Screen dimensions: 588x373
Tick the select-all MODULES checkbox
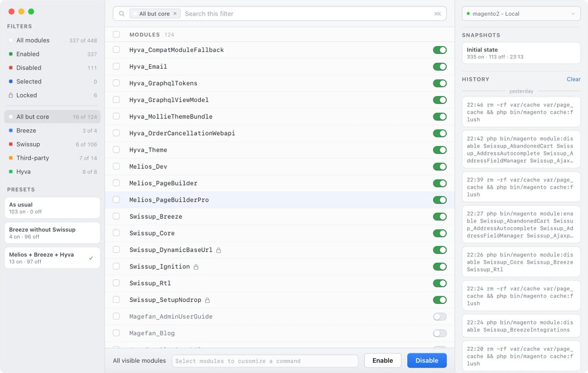pyautogui.click(x=116, y=34)
